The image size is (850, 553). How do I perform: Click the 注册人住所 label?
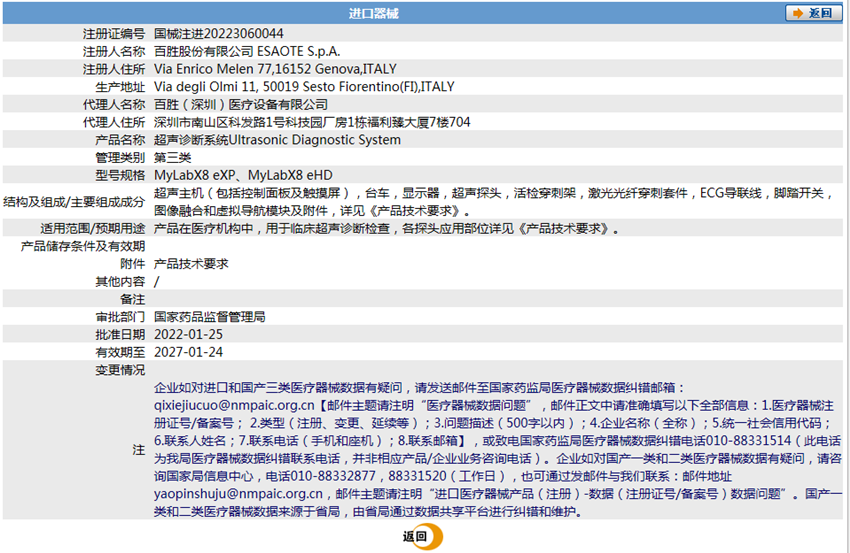pos(114,69)
